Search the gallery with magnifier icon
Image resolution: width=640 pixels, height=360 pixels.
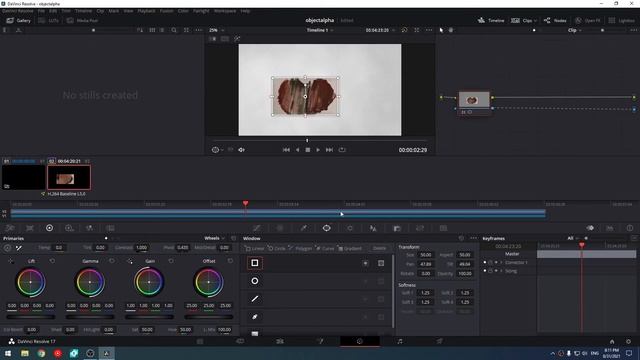click(x=174, y=30)
